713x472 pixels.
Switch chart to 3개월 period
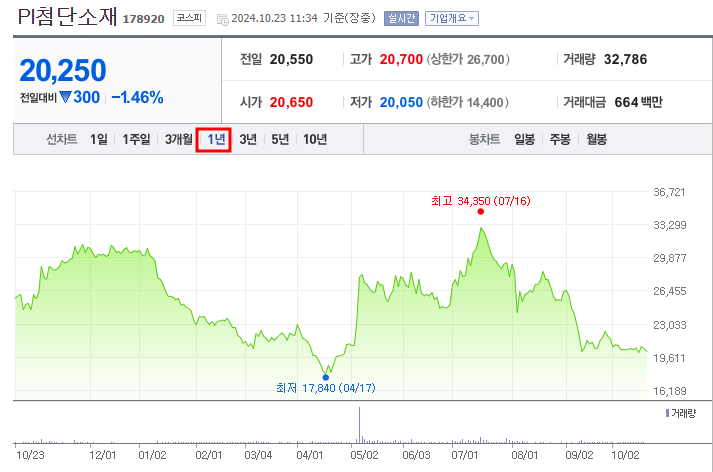tap(178, 139)
